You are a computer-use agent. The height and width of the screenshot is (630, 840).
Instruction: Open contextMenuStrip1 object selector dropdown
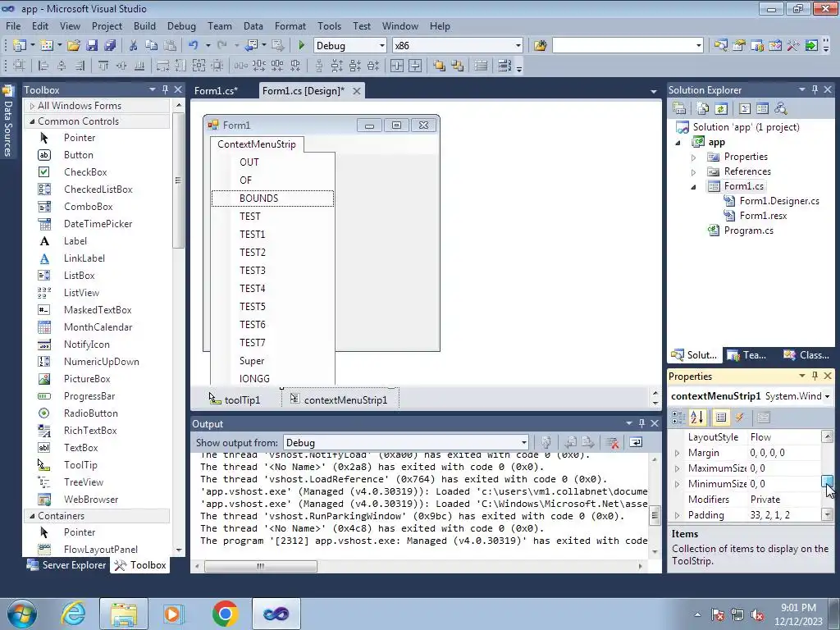click(827, 396)
